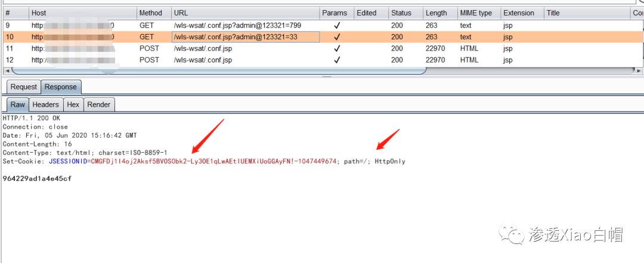Screen dimensions: 644x263
Task: Click Params checkmark in row 9
Action: click(x=337, y=26)
